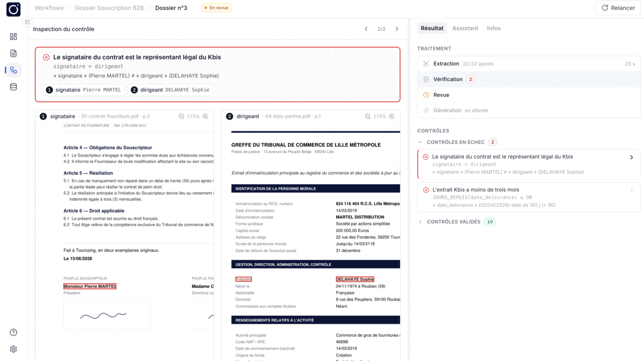Screen dimensions: 644x361
Task: Open the database icon in sidebar
Action: (13, 87)
